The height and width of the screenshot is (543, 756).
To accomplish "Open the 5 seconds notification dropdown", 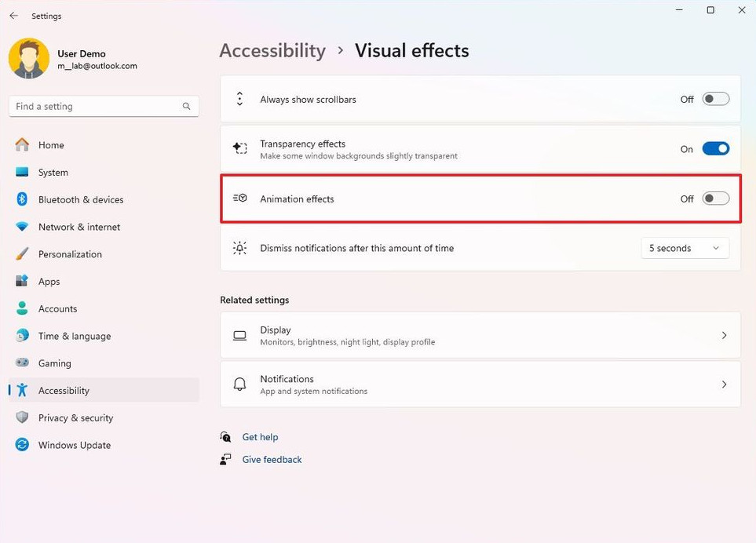I will click(x=685, y=248).
